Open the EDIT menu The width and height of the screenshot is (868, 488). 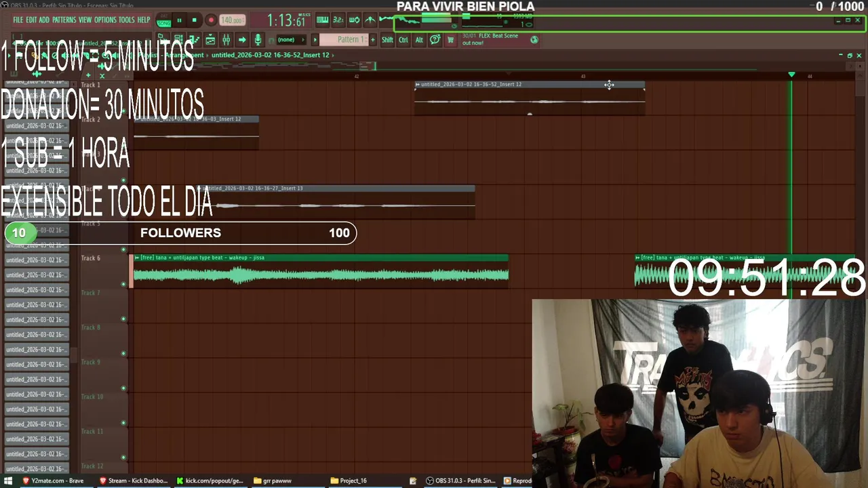(32, 20)
